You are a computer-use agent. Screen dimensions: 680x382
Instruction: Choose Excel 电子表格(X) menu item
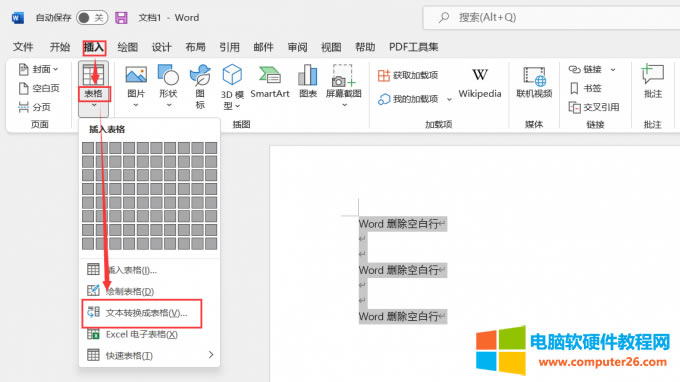pyautogui.click(x=149, y=334)
